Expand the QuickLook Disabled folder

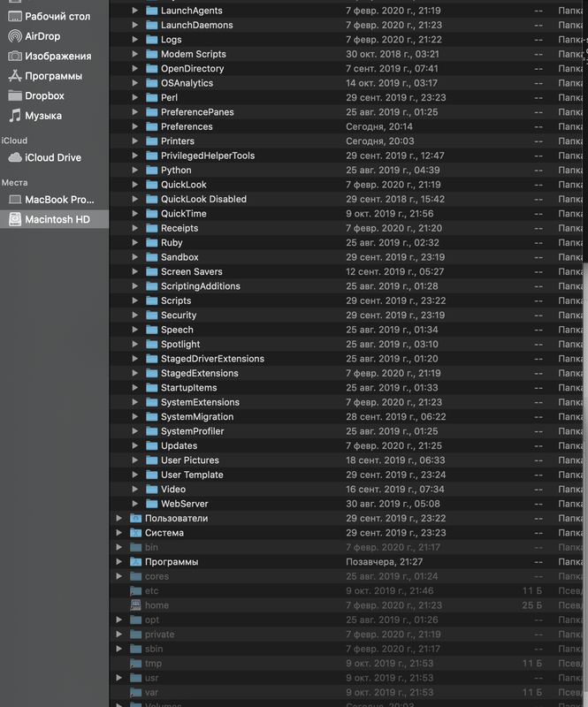[134, 199]
